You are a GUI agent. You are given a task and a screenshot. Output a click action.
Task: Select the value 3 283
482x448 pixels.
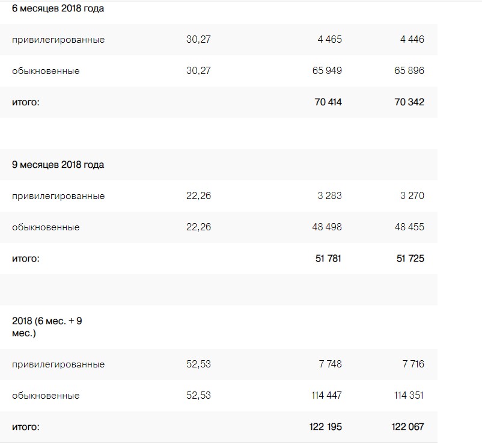[329, 195]
